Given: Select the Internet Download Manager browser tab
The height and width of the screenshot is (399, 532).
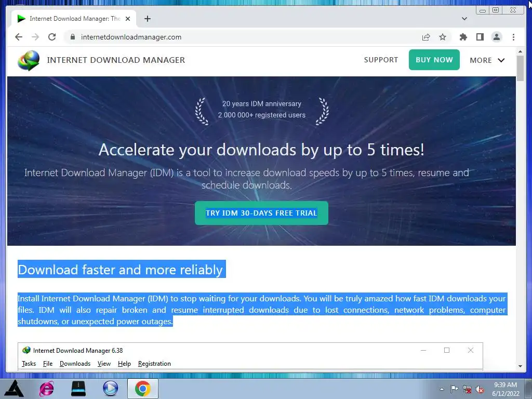Looking at the screenshot, I should pyautogui.click(x=74, y=19).
